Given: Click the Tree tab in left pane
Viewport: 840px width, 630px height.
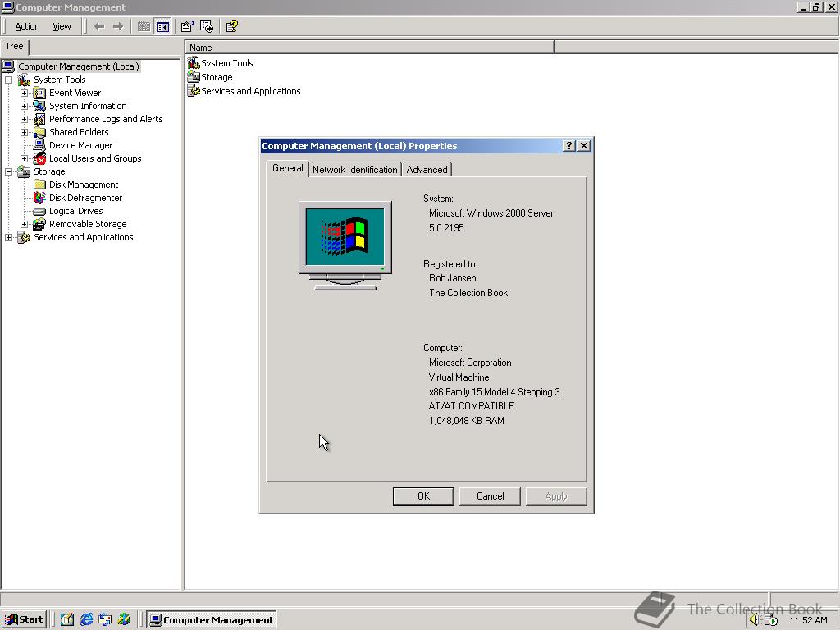Looking at the screenshot, I should 15,47.
